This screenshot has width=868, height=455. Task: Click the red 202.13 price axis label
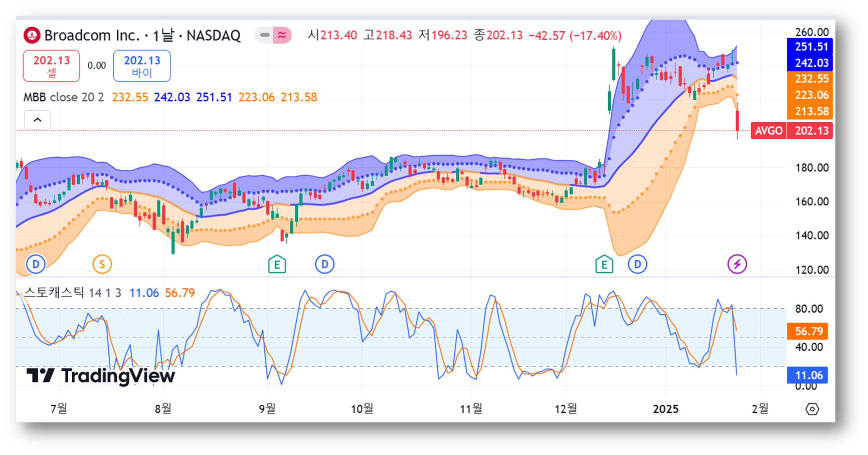click(x=810, y=131)
